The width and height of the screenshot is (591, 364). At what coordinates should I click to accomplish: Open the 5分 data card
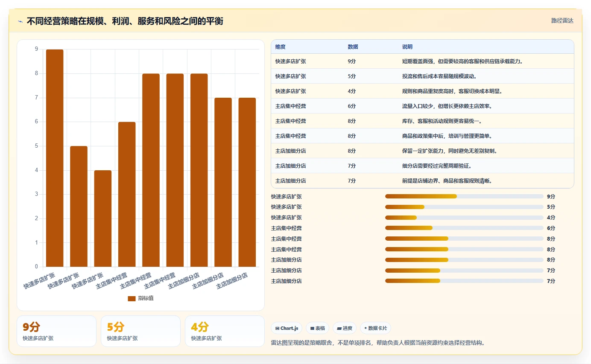[x=140, y=331]
